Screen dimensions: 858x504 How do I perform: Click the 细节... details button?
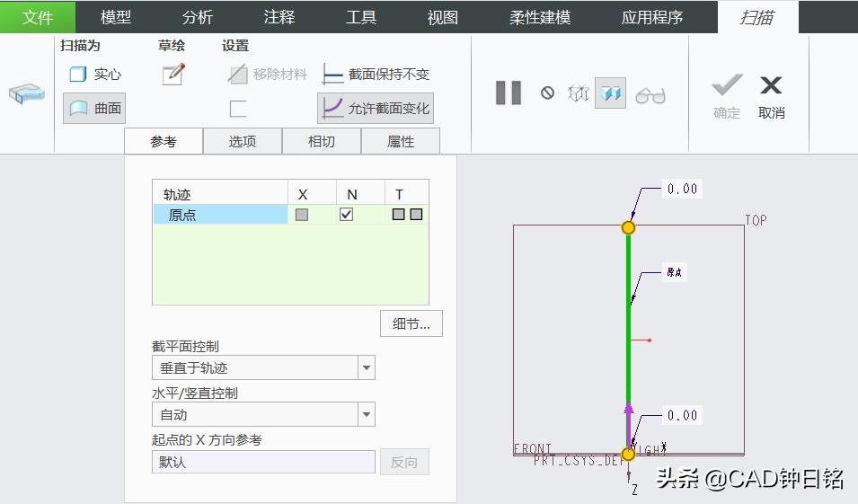point(411,324)
